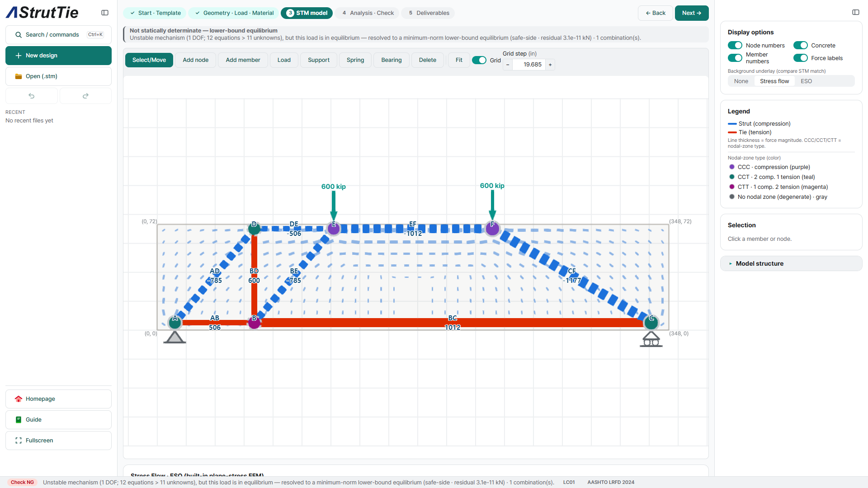Toggle Force labels display

pos(801,58)
